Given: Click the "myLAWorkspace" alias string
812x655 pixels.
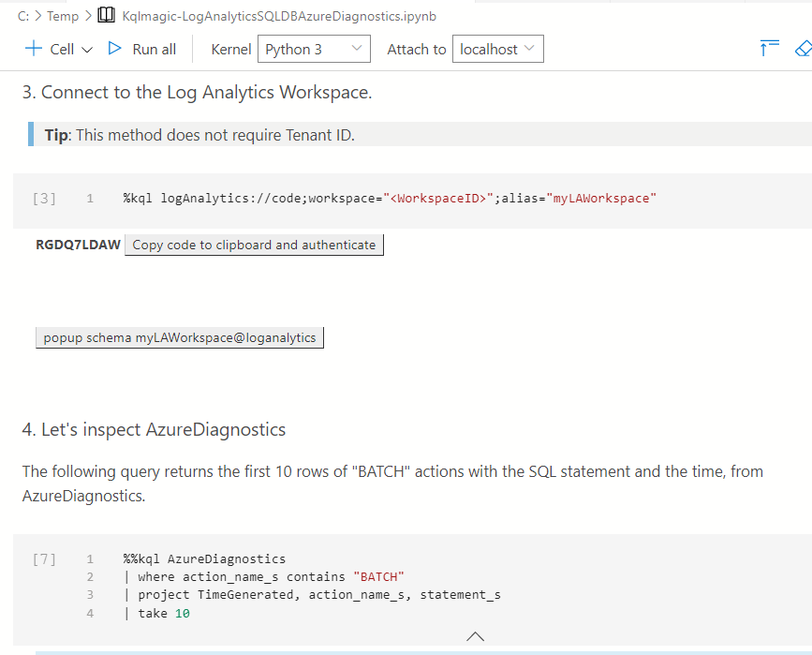Looking at the screenshot, I should pos(601,199).
